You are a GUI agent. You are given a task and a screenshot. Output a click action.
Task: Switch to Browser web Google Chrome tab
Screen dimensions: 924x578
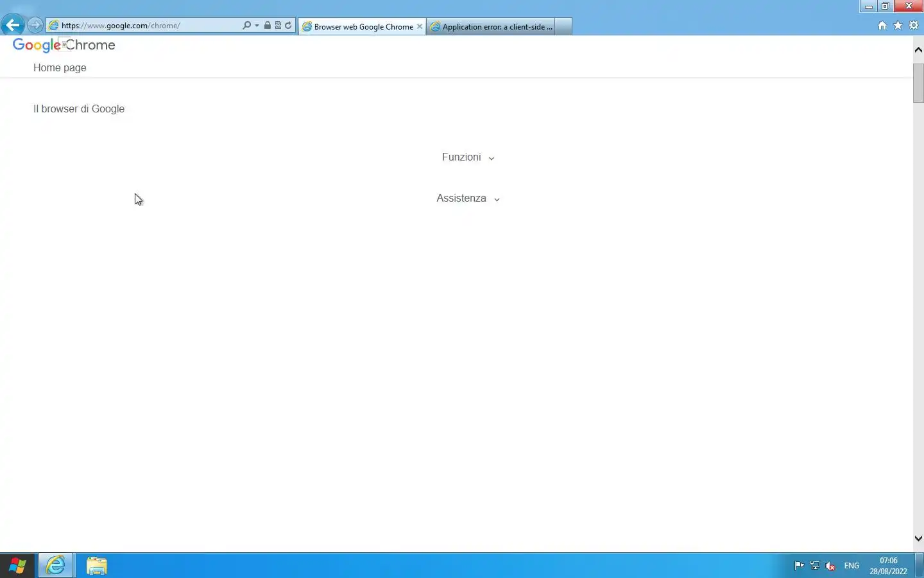point(363,26)
